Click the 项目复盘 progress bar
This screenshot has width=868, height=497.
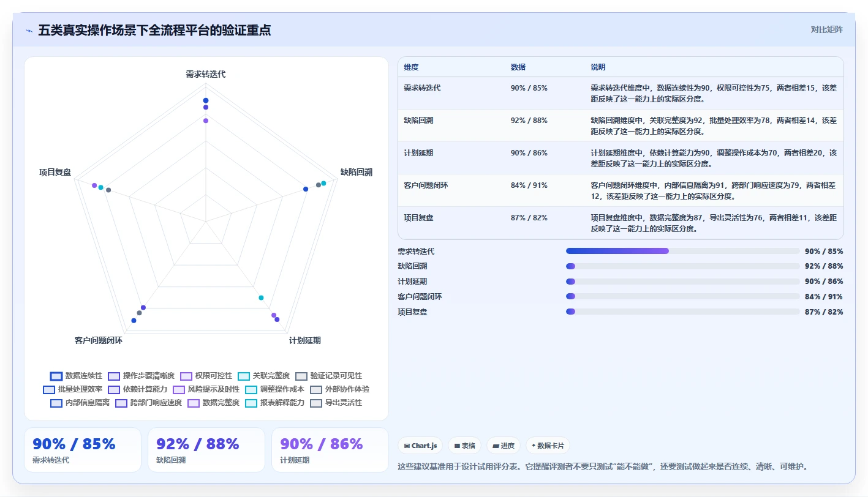683,312
